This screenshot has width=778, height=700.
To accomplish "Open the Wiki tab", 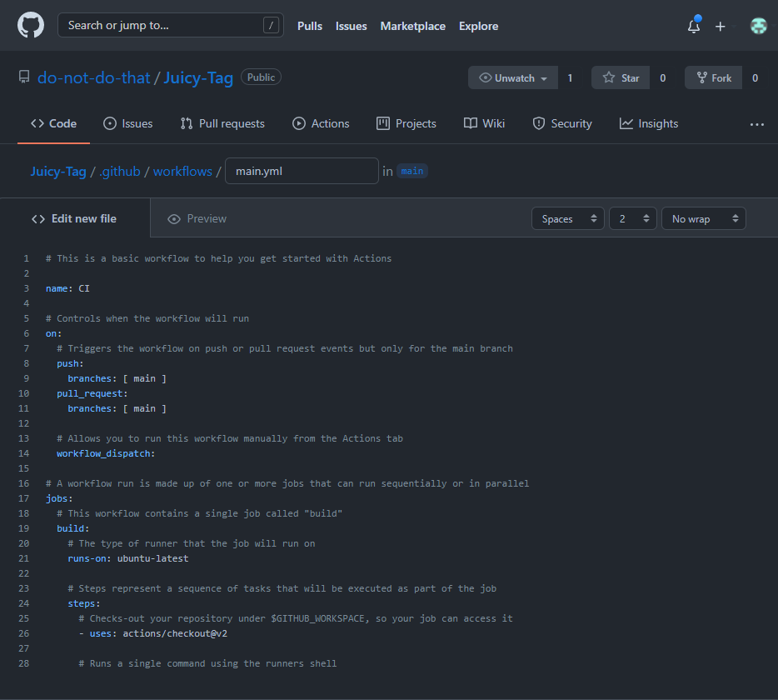I will [484, 123].
